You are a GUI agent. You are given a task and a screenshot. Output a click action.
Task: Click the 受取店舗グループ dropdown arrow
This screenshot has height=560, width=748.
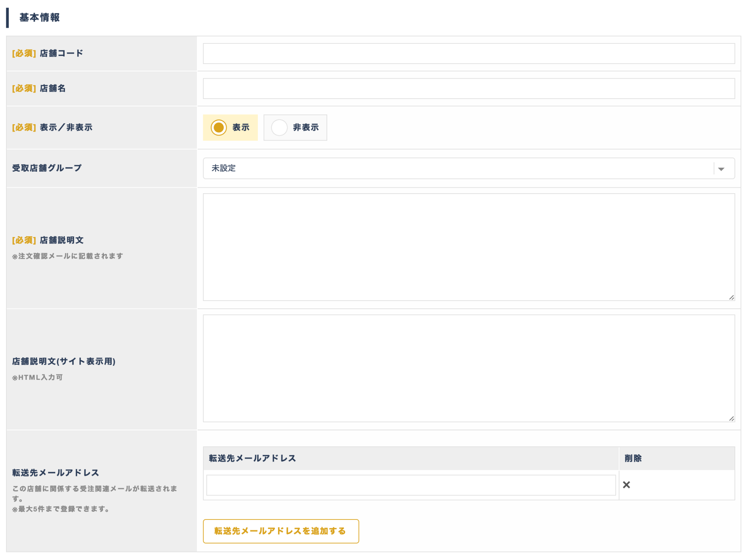[x=721, y=168]
